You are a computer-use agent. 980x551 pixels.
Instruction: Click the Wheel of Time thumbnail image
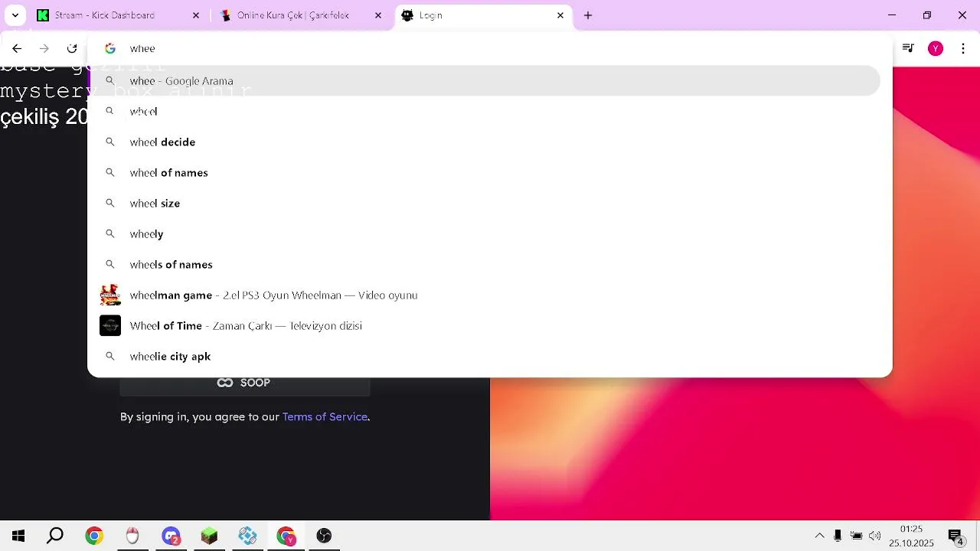coord(110,325)
